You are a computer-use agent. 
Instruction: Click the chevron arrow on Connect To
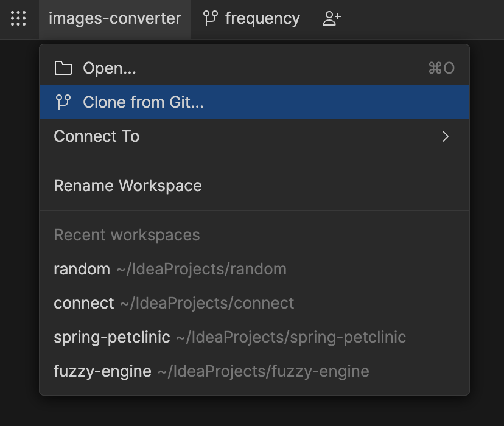click(445, 136)
